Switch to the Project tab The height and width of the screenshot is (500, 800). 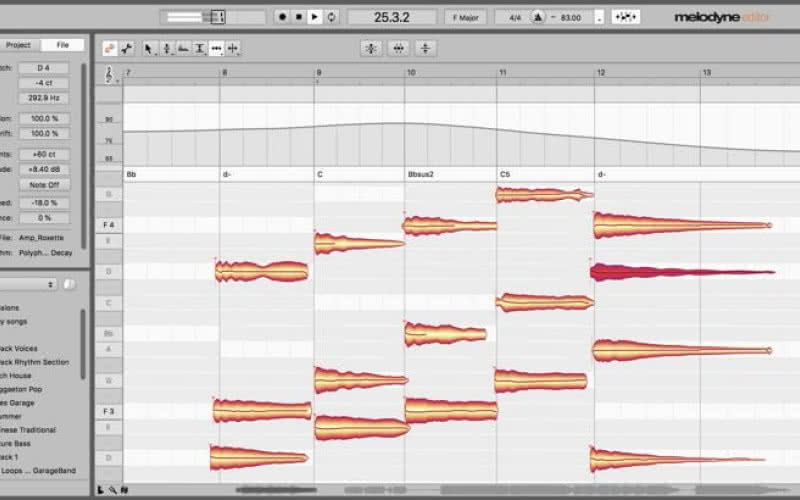click(x=19, y=45)
